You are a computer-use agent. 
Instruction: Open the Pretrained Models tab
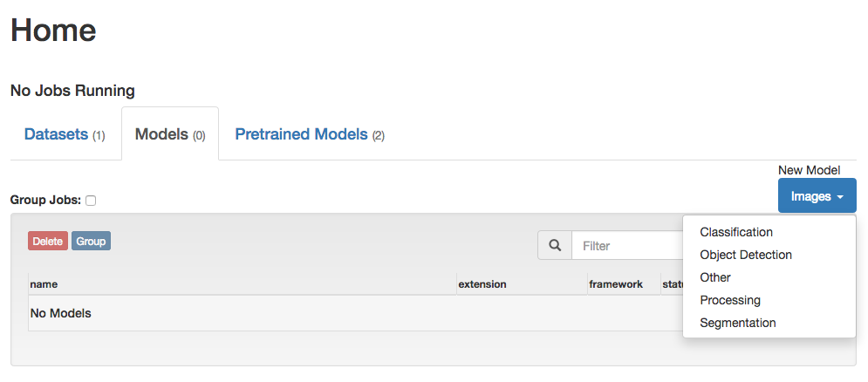310,134
